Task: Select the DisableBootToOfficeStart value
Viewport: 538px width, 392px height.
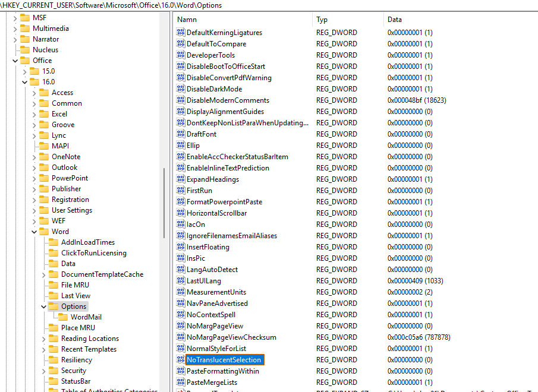Action: pos(226,66)
